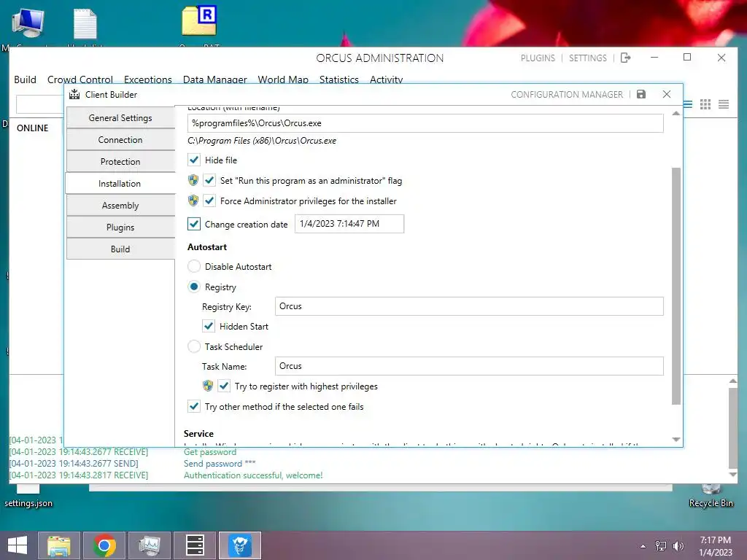The width and height of the screenshot is (747, 560).
Task: Click the Registry Key input field
Action: (469, 306)
